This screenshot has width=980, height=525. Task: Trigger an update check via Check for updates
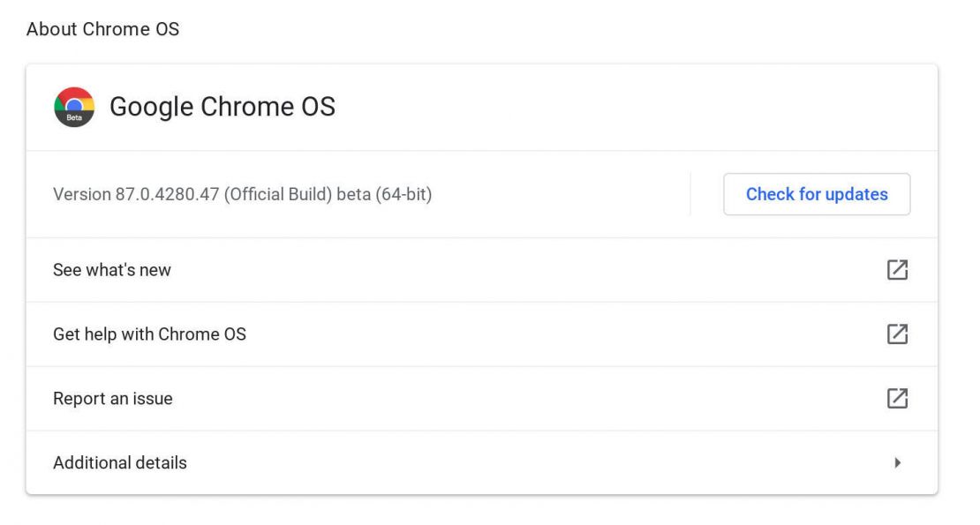tap(817, 194)
